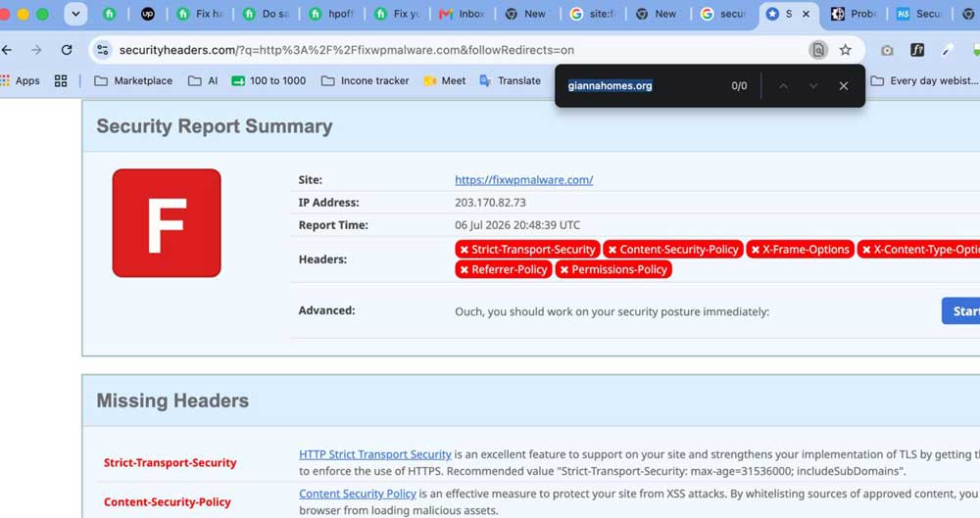Focus the find bar text giannahomes.org
980x518 pixels.
point(610,85)
